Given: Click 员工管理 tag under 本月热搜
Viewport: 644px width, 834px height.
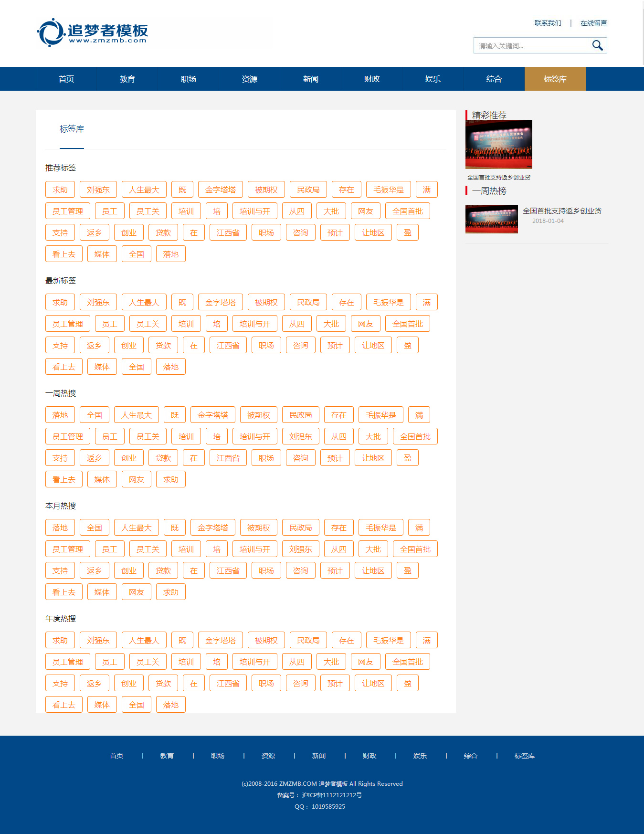Looking at the screenshot, I should (68, 549).
